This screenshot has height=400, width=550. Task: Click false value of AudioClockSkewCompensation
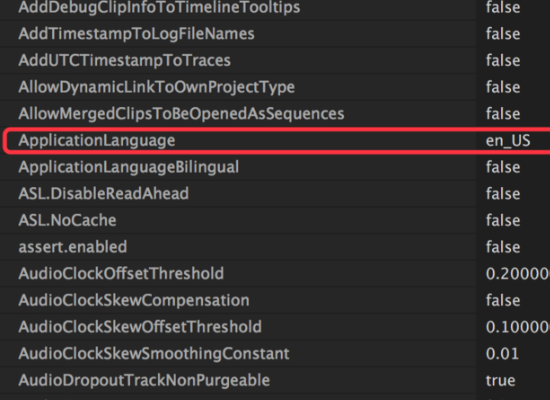point(503,300)
